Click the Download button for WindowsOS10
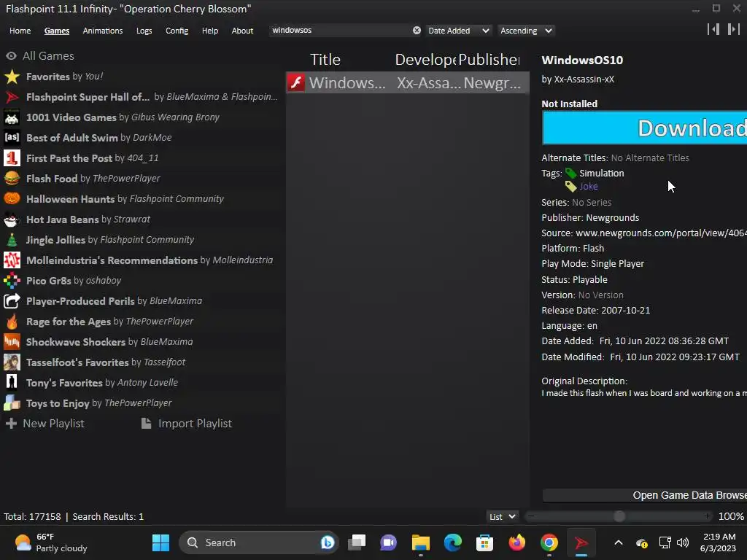The height and width of the screenshot is (560, 747). click(x=645, y=128)
